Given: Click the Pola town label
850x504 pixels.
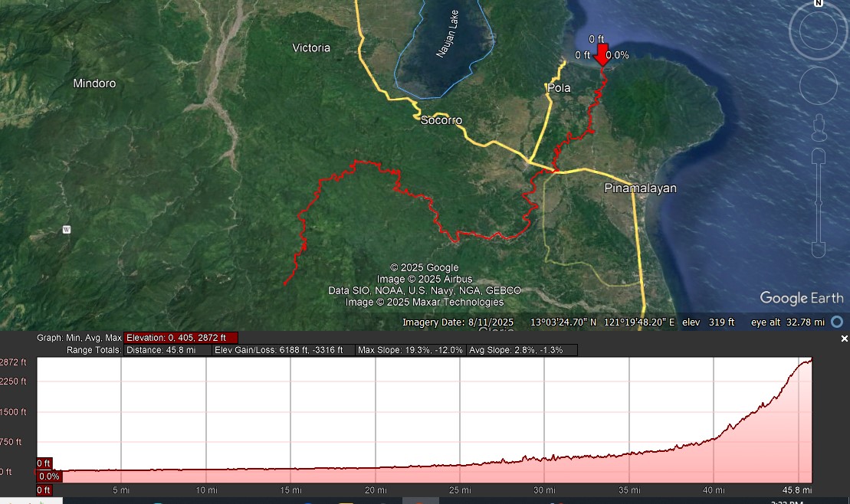Looking at the screenshot, I should [559, 88].
